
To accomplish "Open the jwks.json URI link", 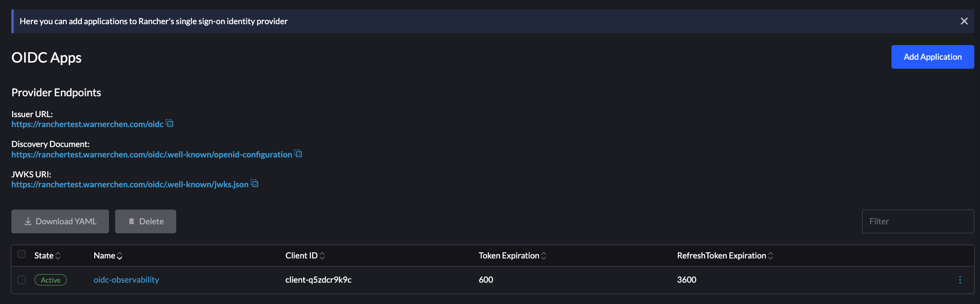I will coord(130,184).
